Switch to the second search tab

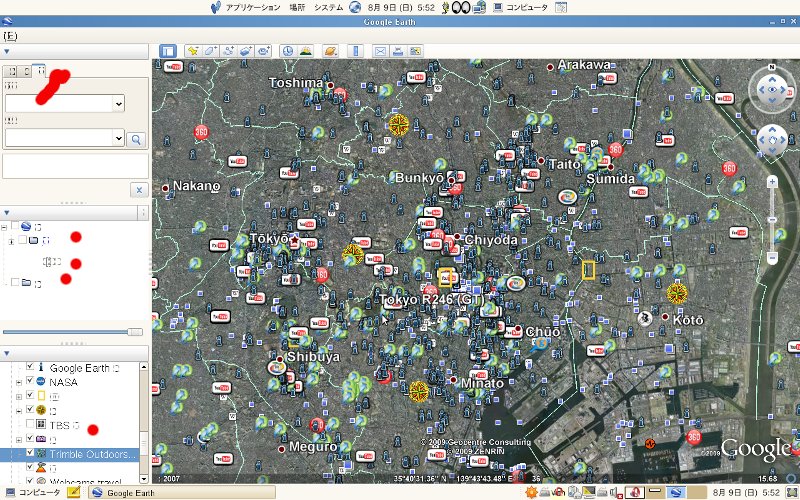[x=26, y=71]
